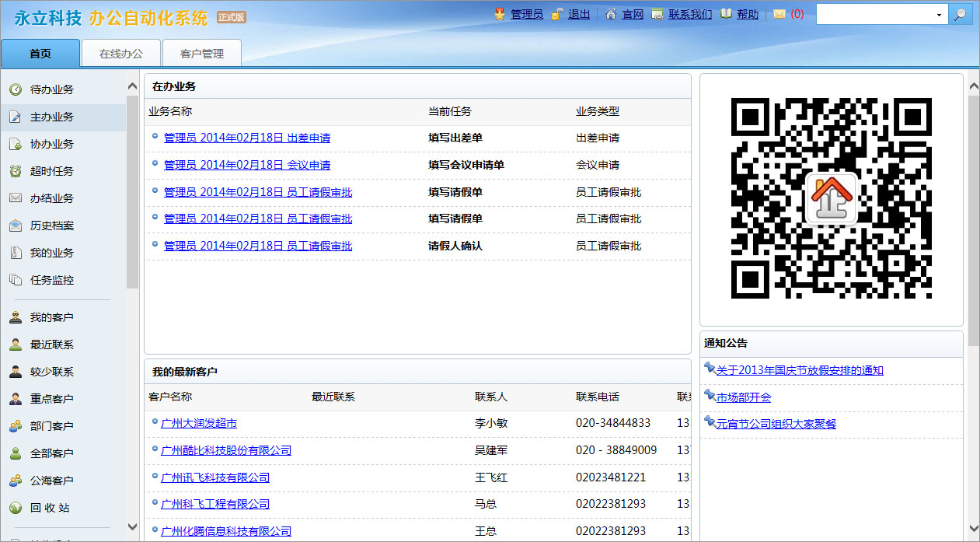Open 超时任务 using its alarm icon
The width and height of the screenshot is (980, 542).
point(16,171)
